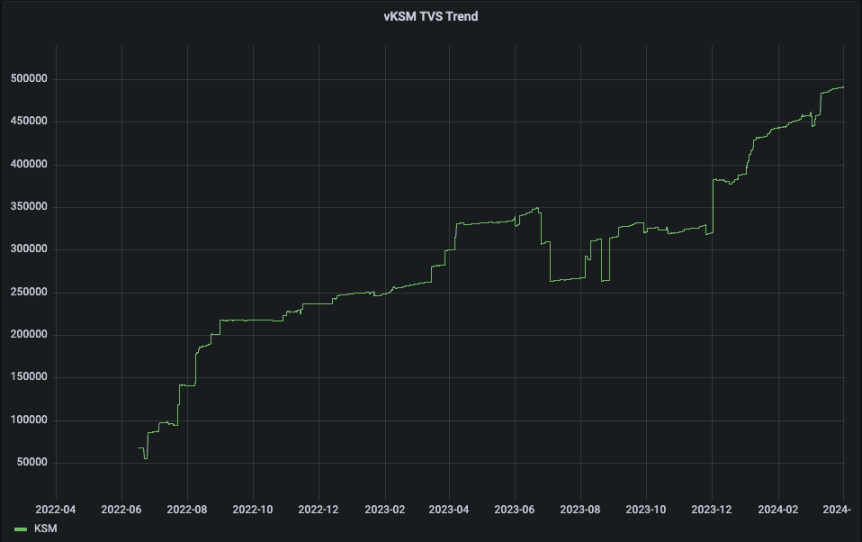Click the 400000 y-axis label

point(29,164)
